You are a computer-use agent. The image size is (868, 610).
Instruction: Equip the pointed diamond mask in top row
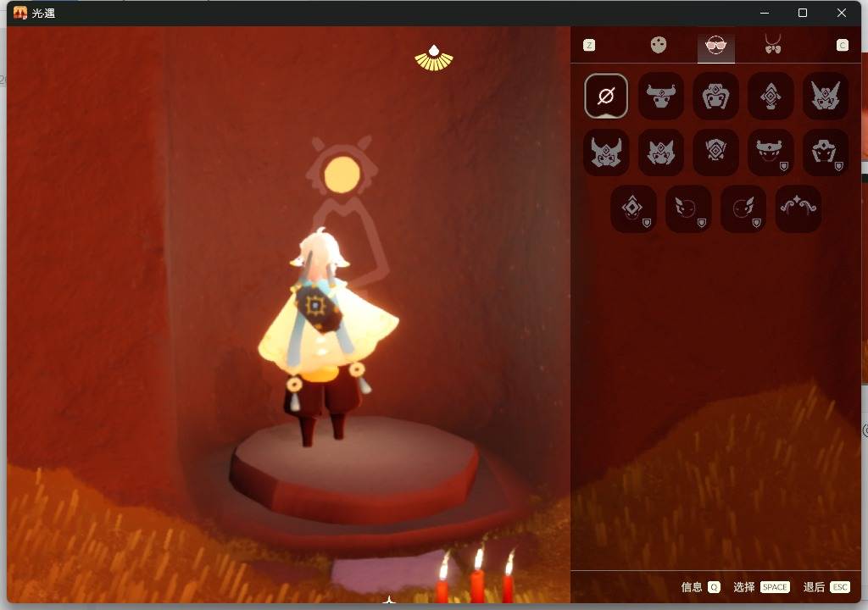click(x=771, y=96)
